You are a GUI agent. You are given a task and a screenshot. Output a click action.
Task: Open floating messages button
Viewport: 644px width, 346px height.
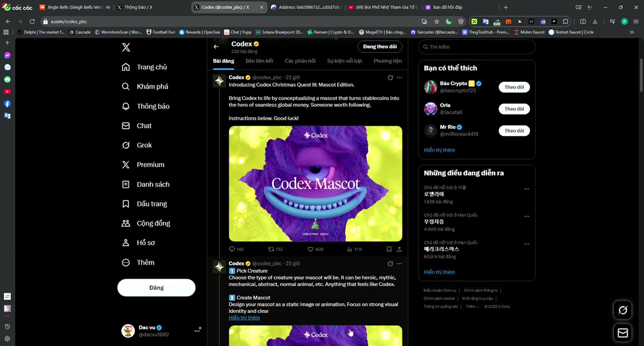pyautogui.click(x=623, y=333)
